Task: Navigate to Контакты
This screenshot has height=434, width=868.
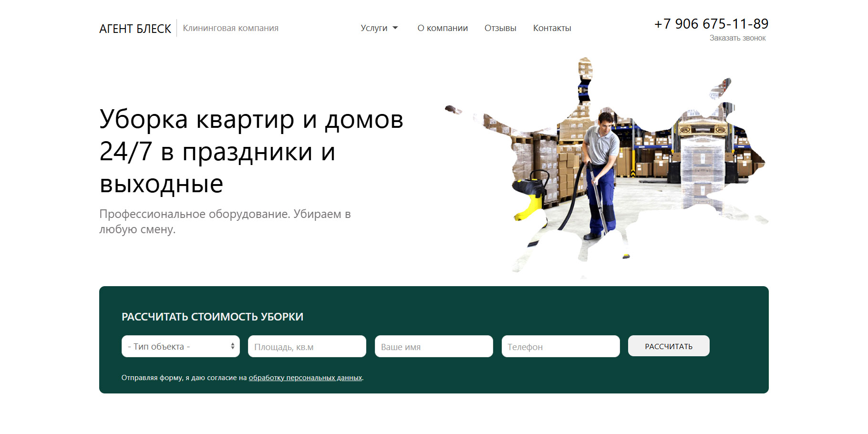Action: coord(552,28)
